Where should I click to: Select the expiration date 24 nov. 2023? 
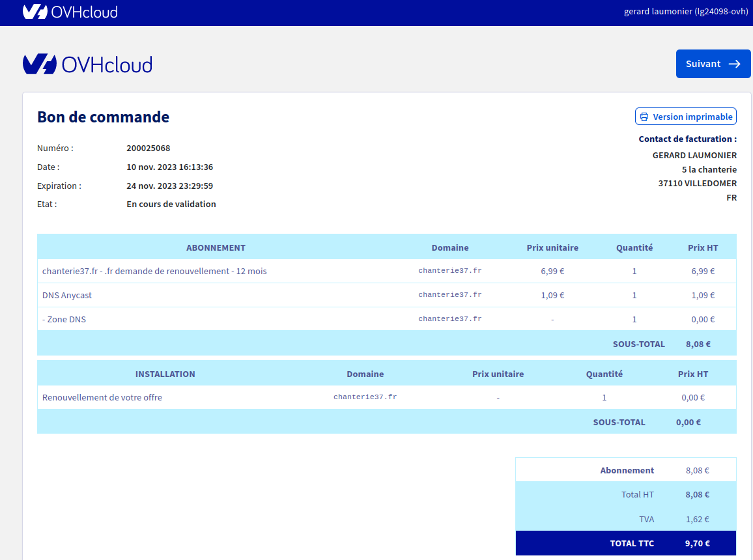click(169, 186)
